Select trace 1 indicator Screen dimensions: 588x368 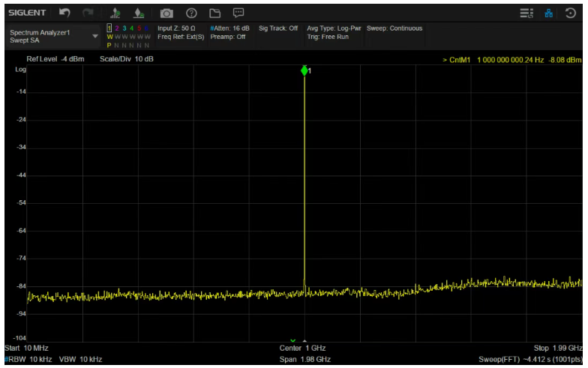pyautogui.click(x=109, y=28)
